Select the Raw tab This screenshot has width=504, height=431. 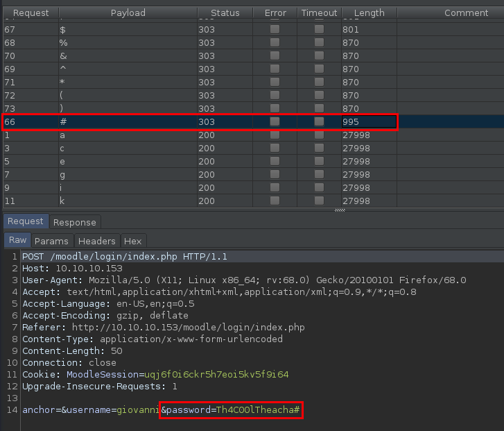point(17,240)
